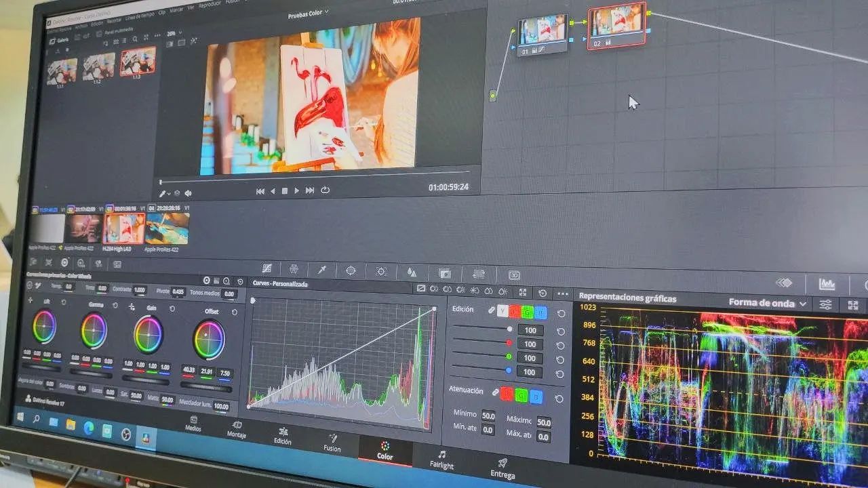Screen dimensions: 868x488
Task: Toggle the blue channel in Edición
Action: [540, 312]
